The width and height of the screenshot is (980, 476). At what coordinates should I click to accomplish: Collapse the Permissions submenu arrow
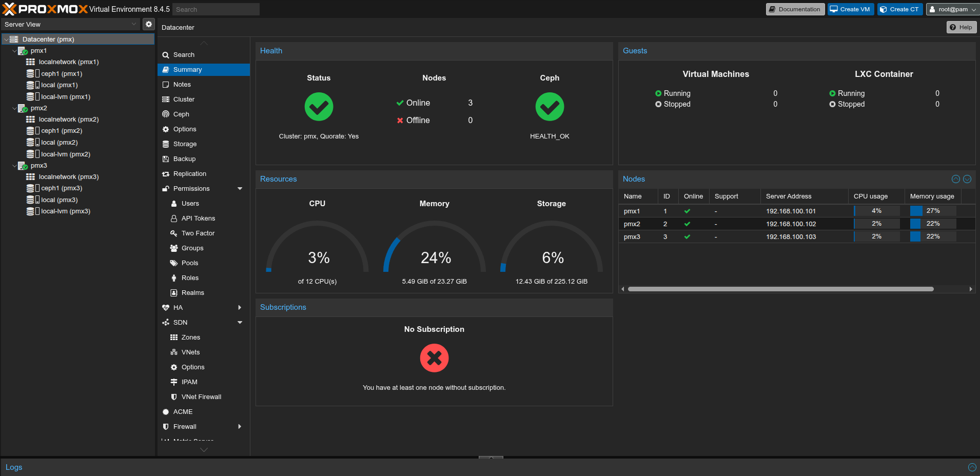(x=240, y=189)
